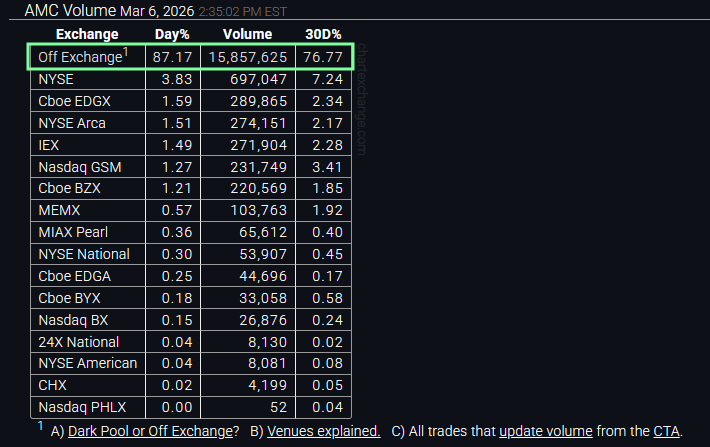Select the 30D% column header
The width and height of the screenshot is (710, 447).
pyautogui.click(x=323, y=34)
